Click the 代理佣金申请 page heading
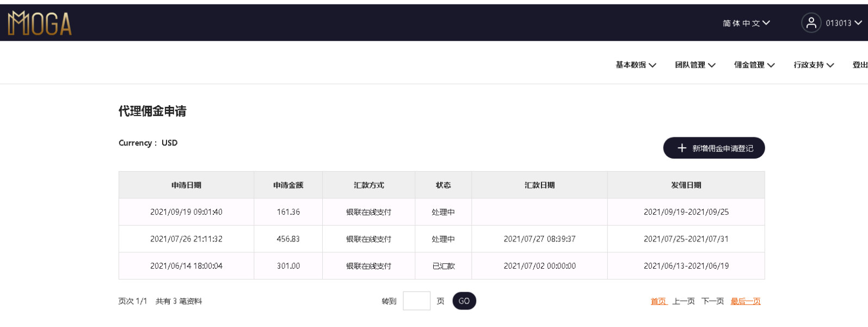 (152, 111)
